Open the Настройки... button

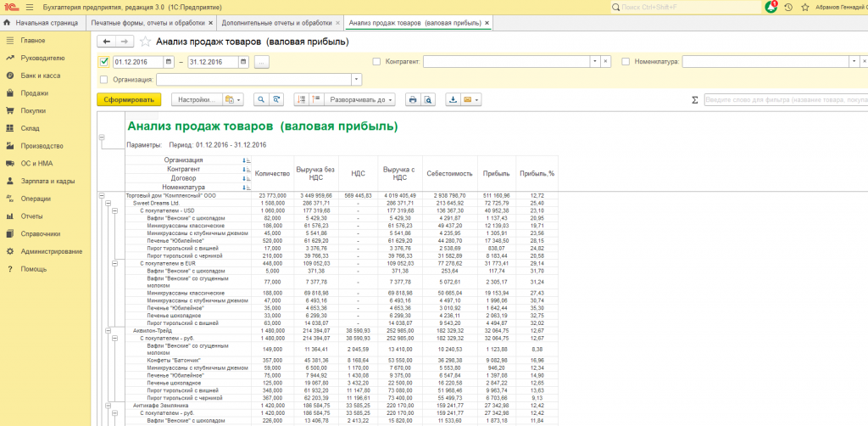click(x=197, y=100)
